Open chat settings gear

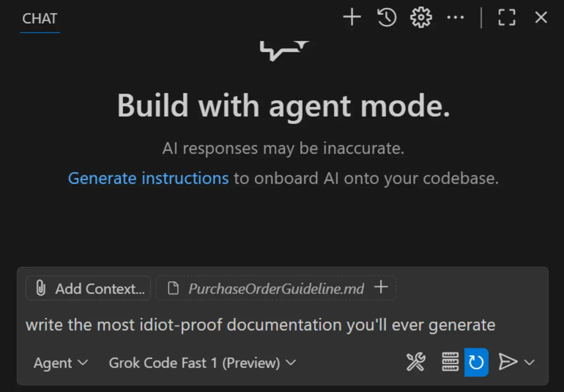pyautogui.click(x=421, y=18)
